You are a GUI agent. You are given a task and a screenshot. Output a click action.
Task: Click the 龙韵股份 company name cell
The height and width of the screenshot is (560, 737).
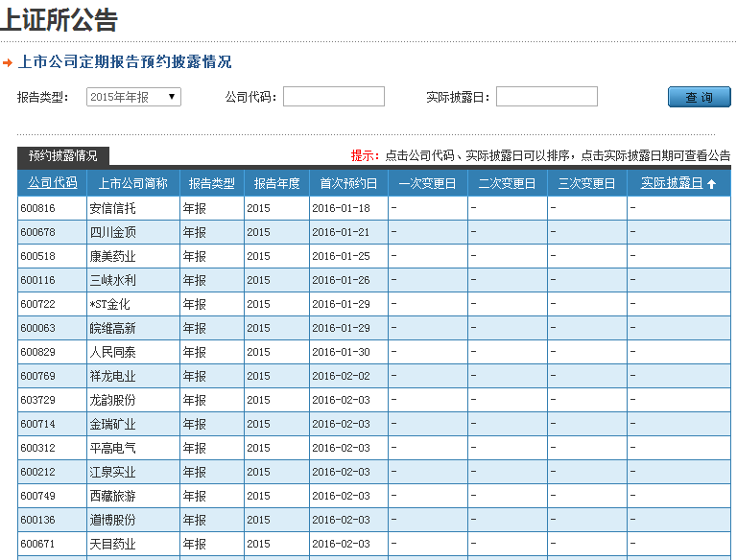(x=112, y=400)
